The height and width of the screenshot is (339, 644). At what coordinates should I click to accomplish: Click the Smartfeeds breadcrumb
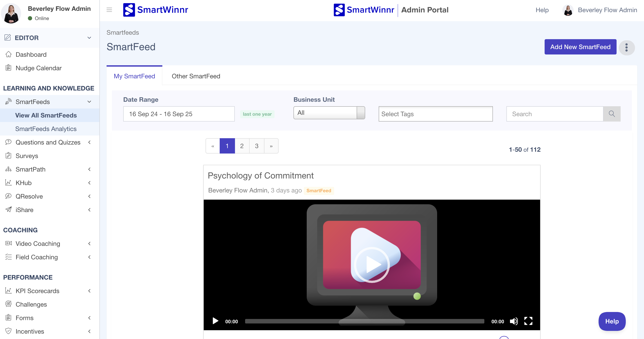point(123,32)
